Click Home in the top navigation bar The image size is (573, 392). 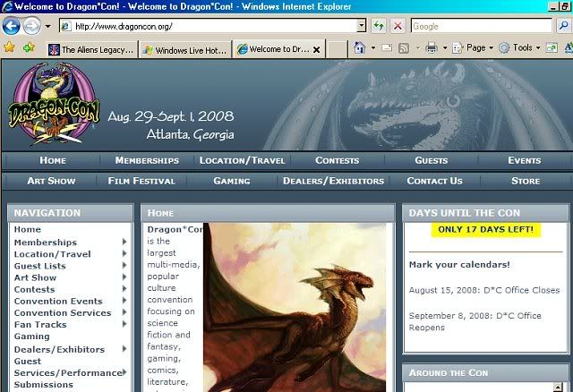(53, 160)
